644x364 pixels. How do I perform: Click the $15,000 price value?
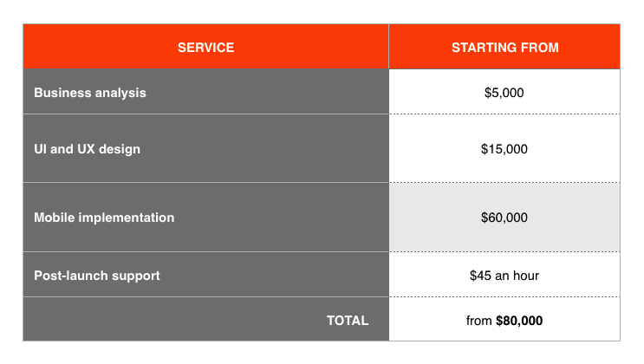pyautogui.click(x=504, y=149)
